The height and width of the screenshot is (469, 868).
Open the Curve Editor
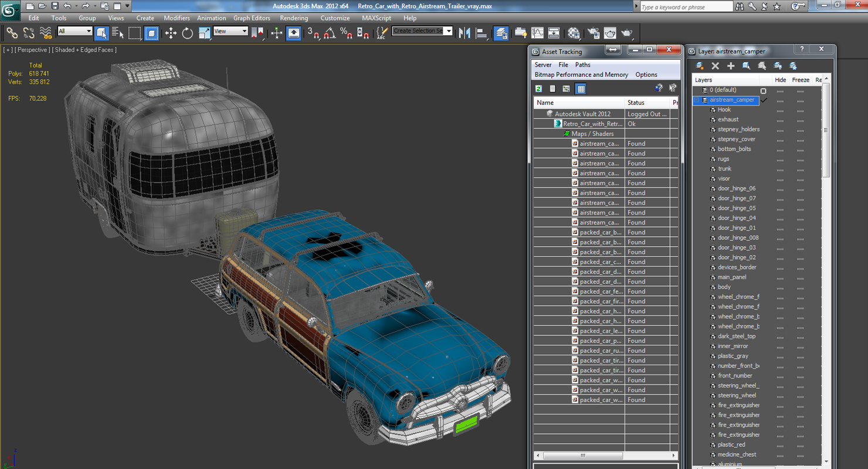click(537, 33)
